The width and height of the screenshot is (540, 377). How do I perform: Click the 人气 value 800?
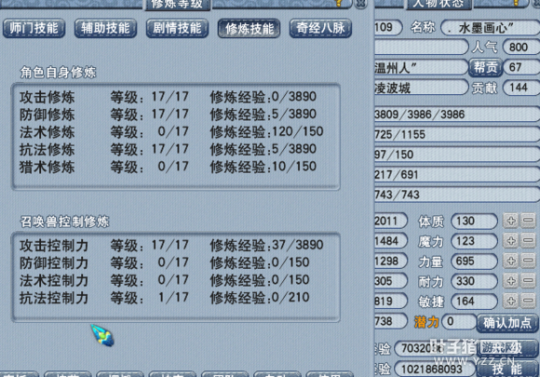521,47
